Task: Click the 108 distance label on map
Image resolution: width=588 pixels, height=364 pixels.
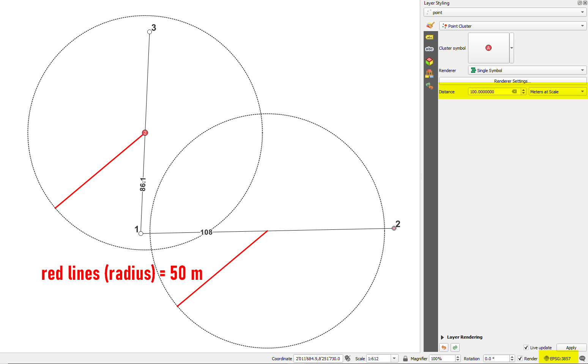Action: click(x=207, y=232)
